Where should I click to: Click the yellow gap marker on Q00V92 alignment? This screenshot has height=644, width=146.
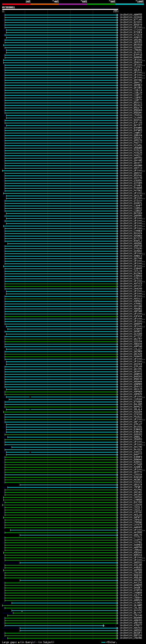[22, 611]
